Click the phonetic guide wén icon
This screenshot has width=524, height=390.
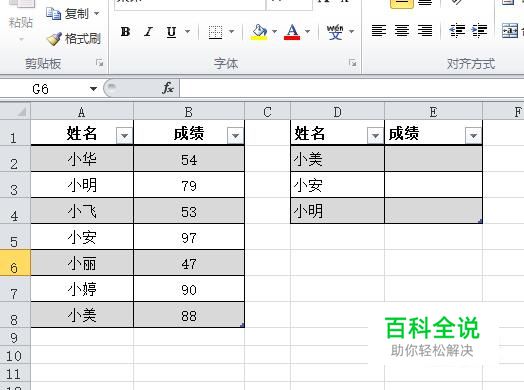tap(335, 32)
